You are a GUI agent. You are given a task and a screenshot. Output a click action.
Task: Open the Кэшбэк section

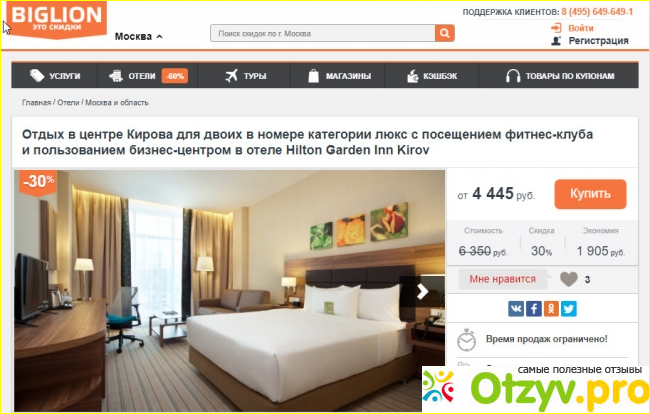coord(432,76)
